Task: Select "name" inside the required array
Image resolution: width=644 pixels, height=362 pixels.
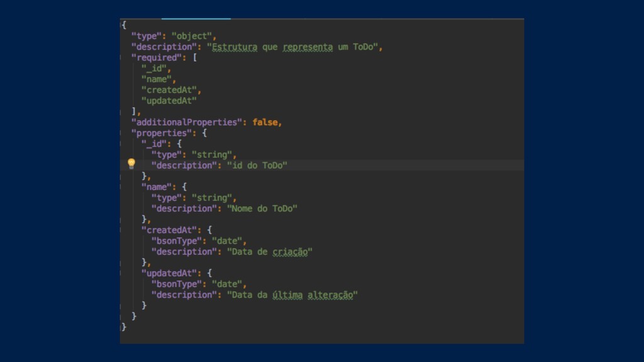Action: [157, 79]
